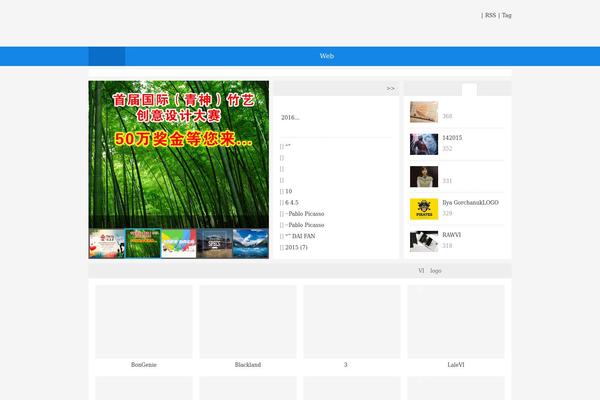This screenshot has width=600, height=400.
Task: Select the first white-and-red poster carousel thumbnail
Action: coord(107,243)
